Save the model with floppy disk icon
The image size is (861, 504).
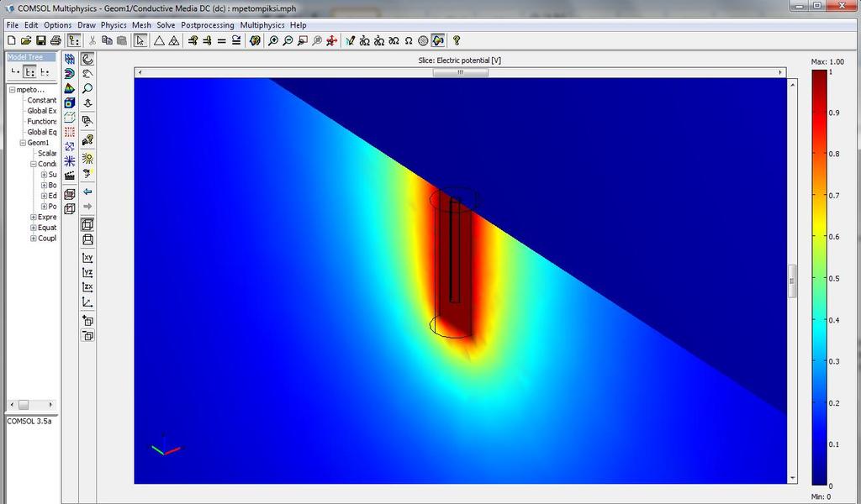click(40, 40)
